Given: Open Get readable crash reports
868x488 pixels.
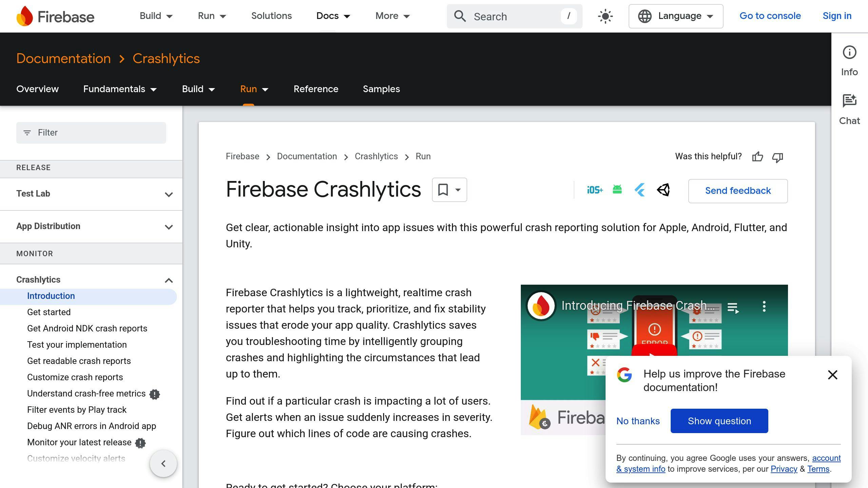Looking at the screenshot, I should pos(79,361).
